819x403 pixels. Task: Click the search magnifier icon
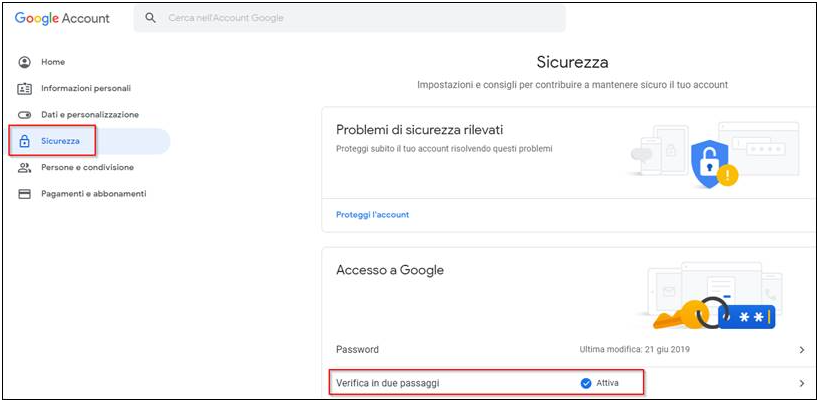pos(150,18)
